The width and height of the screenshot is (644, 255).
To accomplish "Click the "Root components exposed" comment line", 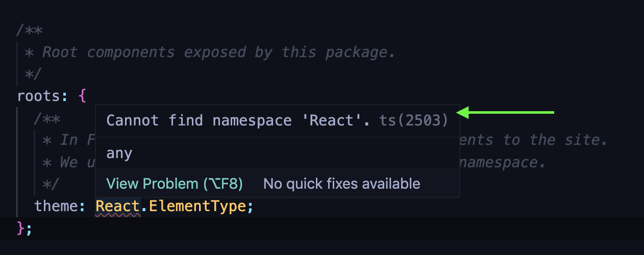I will (x=209, y=52).
